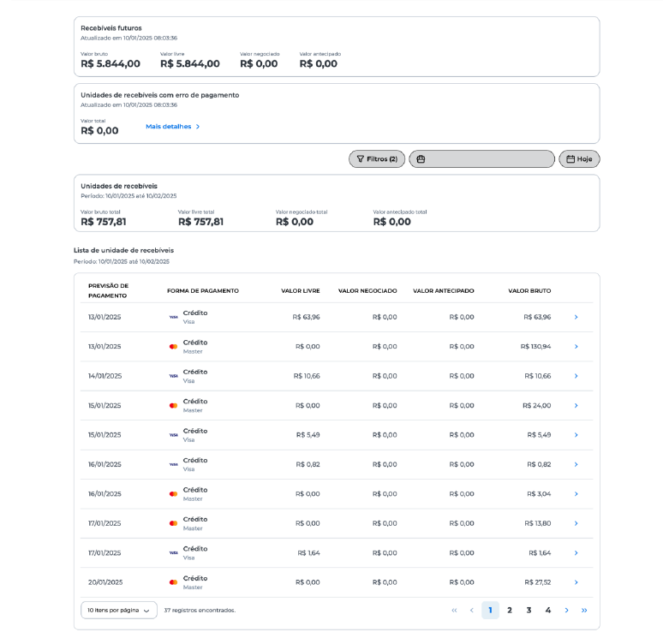The width and height of the screenshot is (669, 644).
Task: Click Valor bruto total R$ 757,81
Action: click(x=104, y=222)
